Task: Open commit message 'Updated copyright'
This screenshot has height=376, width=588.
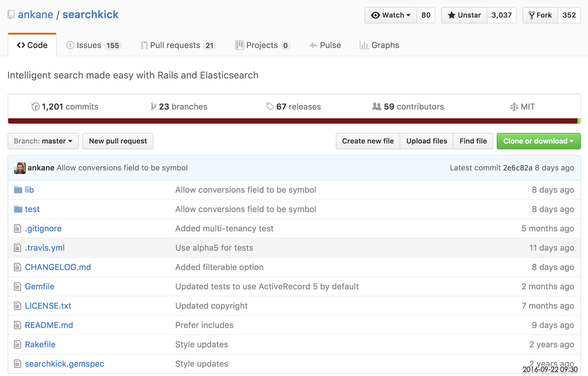Action: [x=212, y=306]
